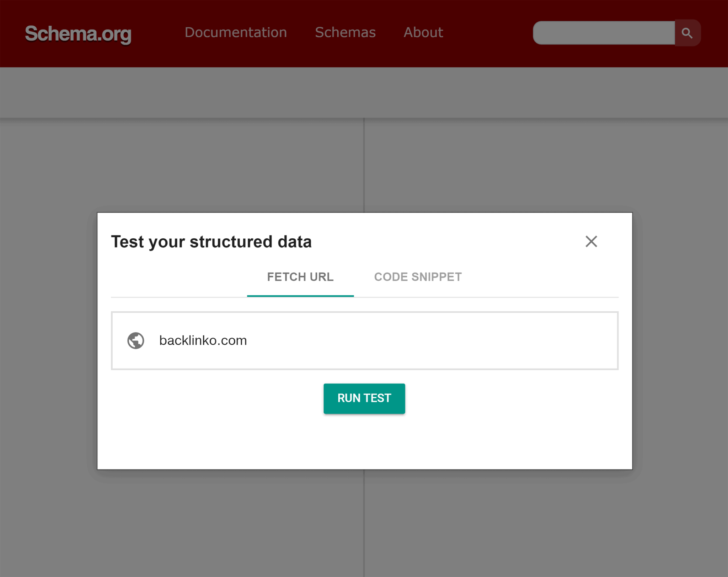Image resolution: width=728 pixels, height=577 pixels.
Task: Click the globe icon next to URL field
Action: click(136, 340)
